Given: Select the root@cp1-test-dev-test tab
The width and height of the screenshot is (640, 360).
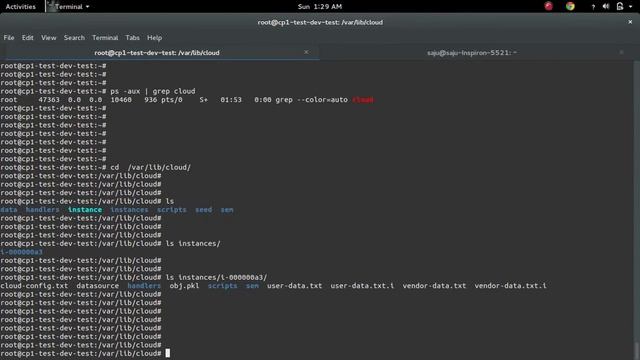Looking at the screenshot, I should (157, 53).
